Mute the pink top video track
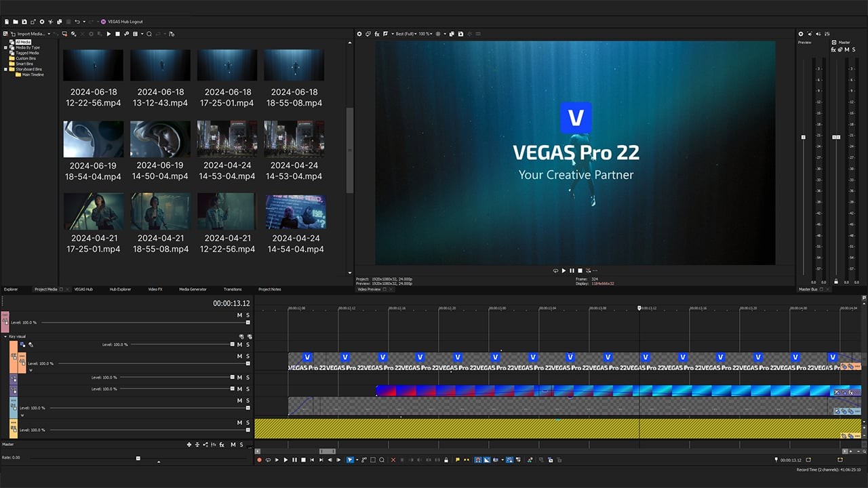This screenshot has width=868, height=488. [x=239, y=315]
